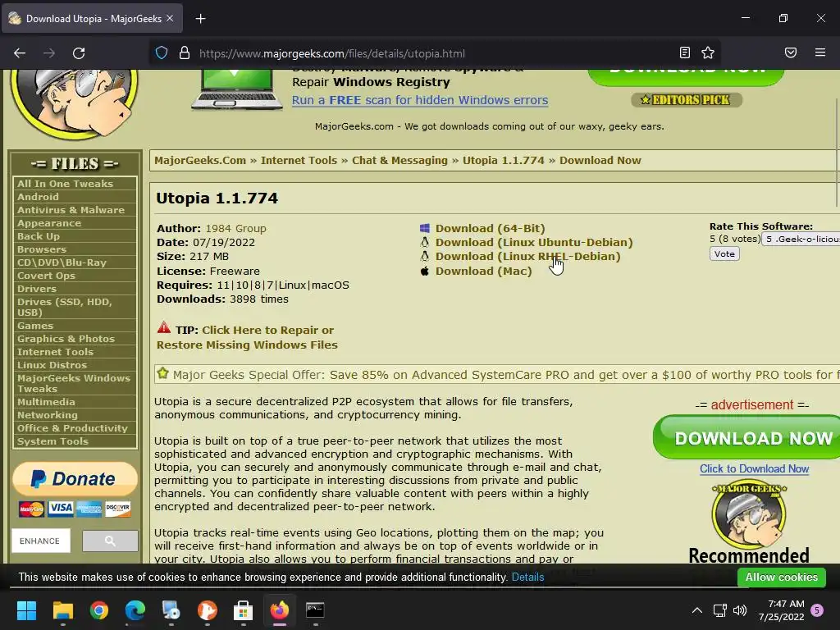The height and width of the screenshot is (630, 840).
Task: Open the cookie notice Details link
Action: [x=527, y=577]
